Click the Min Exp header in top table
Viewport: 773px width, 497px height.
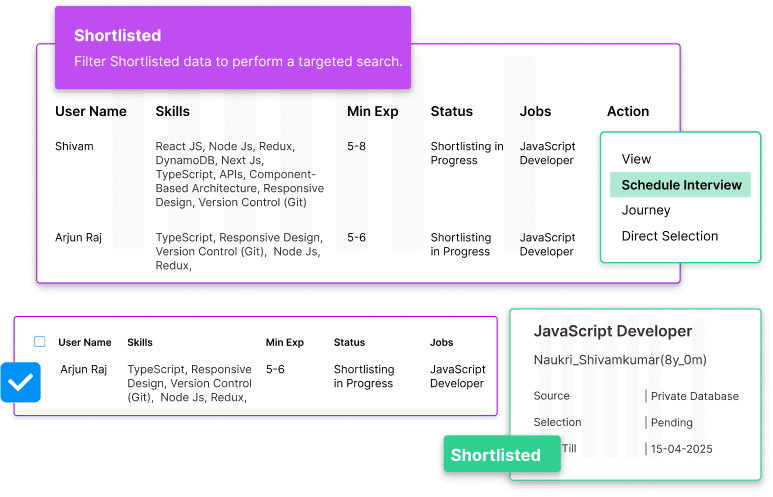click(373, 111)
